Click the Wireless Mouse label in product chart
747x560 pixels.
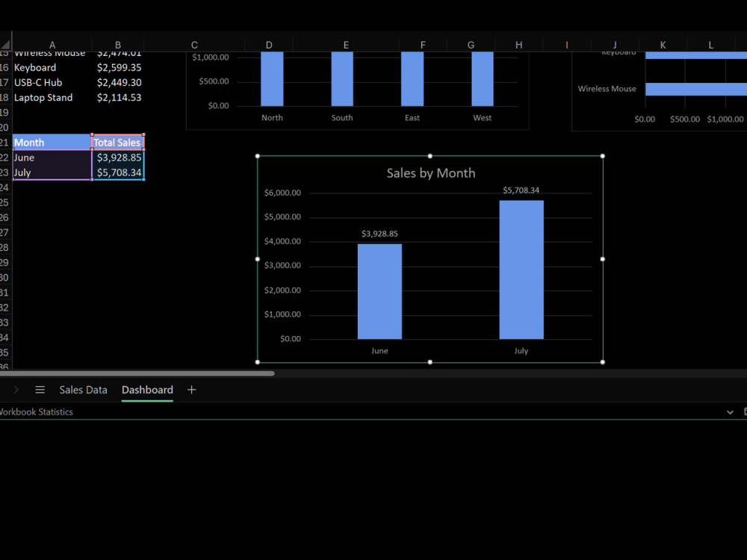coord(607,89)
